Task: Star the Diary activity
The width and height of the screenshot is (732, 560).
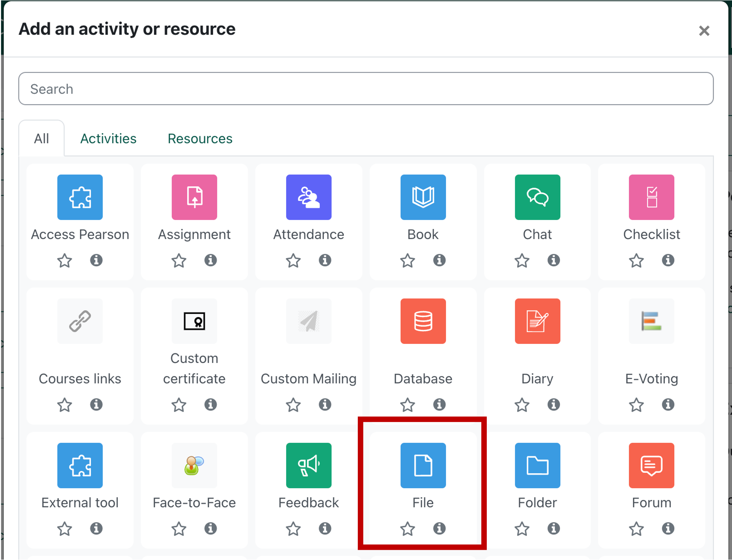Action: 522,405
